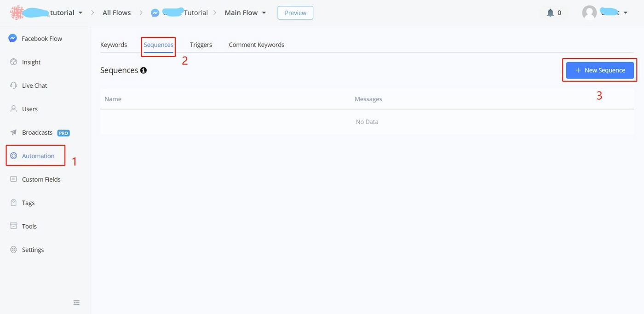Open Live Chat headset icon

(x=13, y=86)
